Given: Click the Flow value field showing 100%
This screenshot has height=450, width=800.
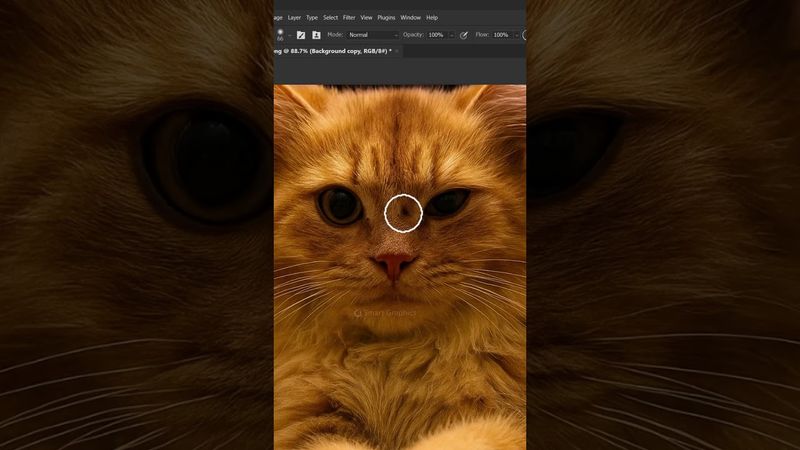Looking at the screenshot, I should [503, 35].
